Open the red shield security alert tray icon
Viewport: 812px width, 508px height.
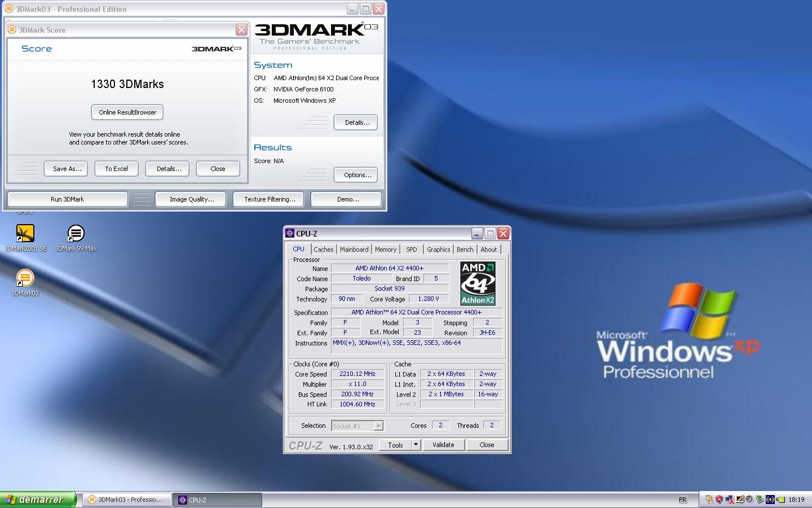click(719, 500)
